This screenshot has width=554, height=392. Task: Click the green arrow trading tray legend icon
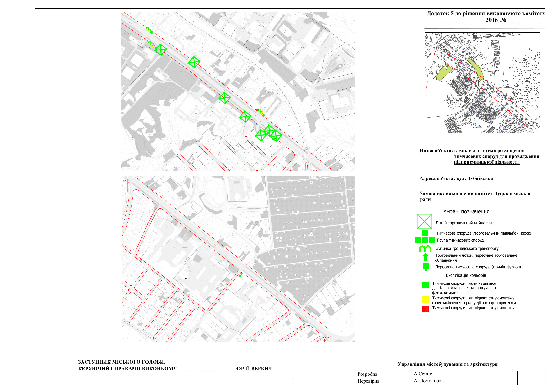point(425,257)
